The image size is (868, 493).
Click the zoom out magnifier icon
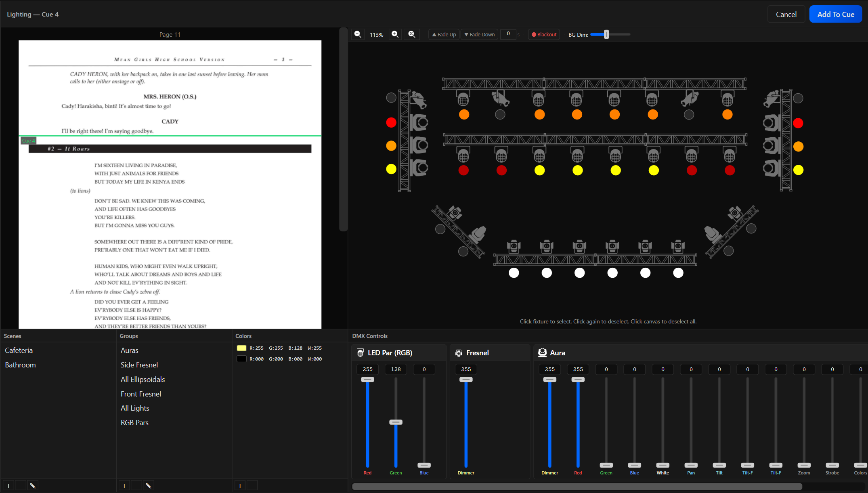click(358, 34)
